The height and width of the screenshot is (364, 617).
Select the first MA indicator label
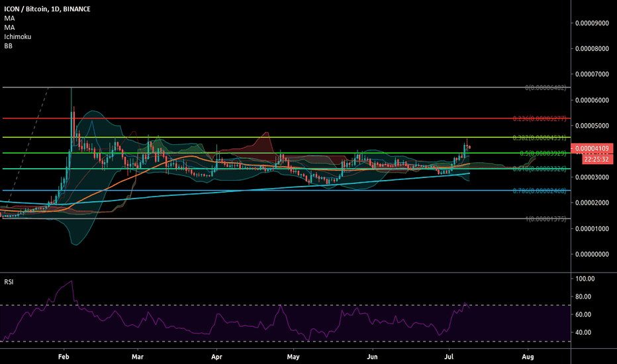[x=9, y=18]
